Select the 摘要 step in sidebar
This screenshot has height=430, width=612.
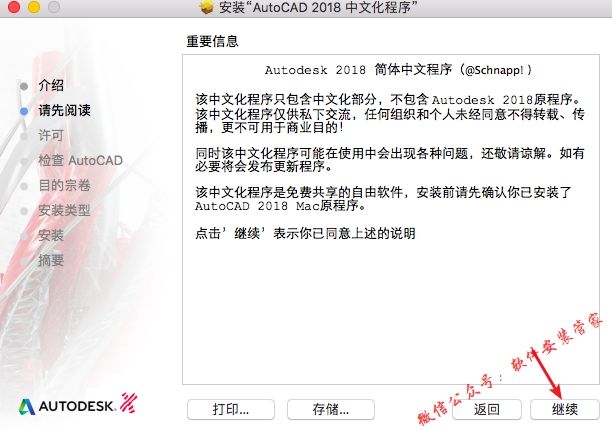(51, 260)
